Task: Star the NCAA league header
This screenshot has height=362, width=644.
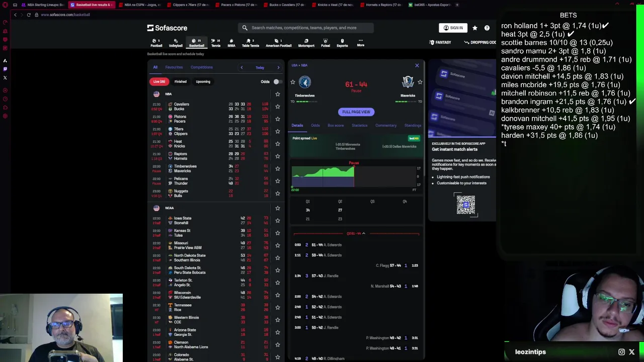Action: coord(277,208)
